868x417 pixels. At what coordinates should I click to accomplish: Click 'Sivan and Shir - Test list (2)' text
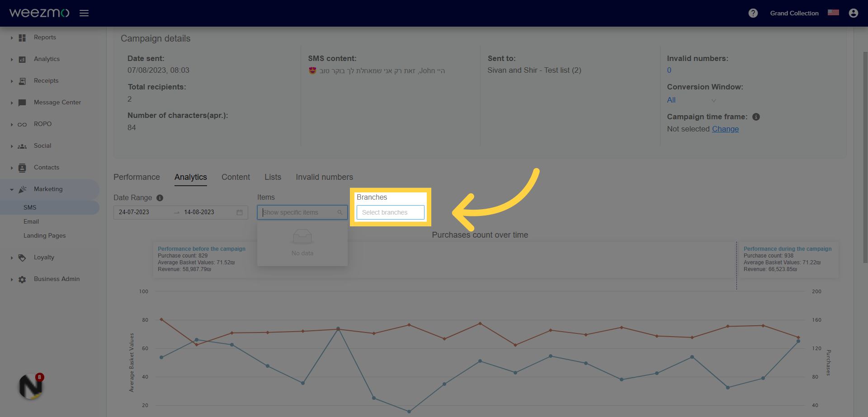[x=534, y=70]
